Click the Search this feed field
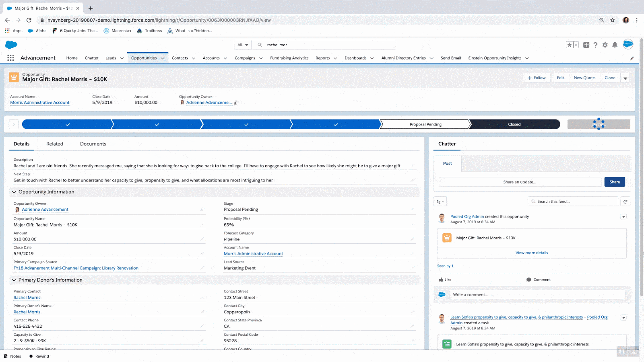Viewport: 644px width, 362px height. point(573,202)
